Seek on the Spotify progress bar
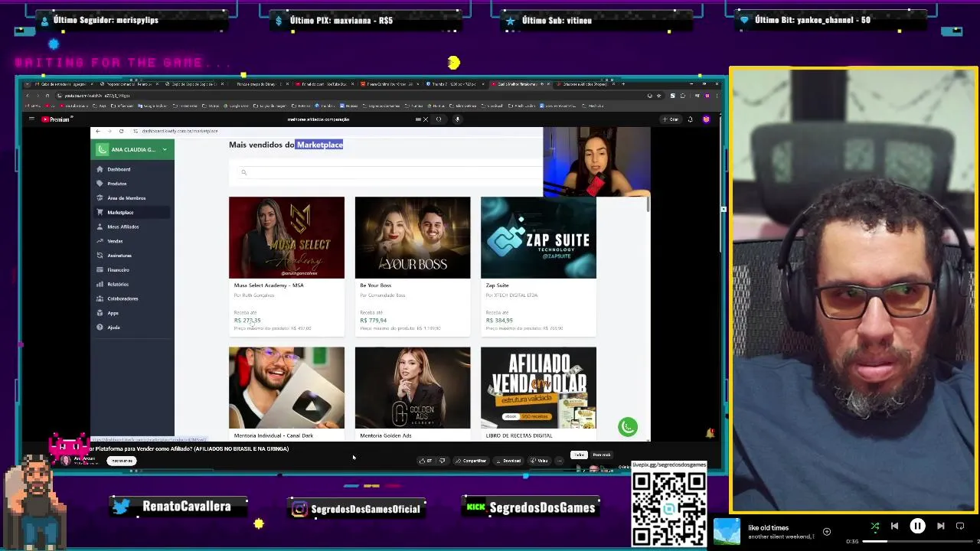The image size is (980, 551). click(x=916, y=542)
